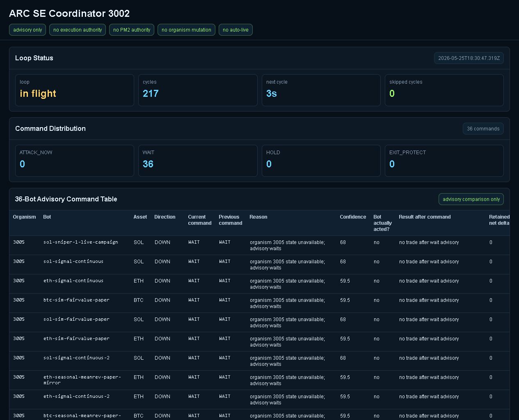
Task: Click the 'advisory only' badge
Action: point(27,30)
